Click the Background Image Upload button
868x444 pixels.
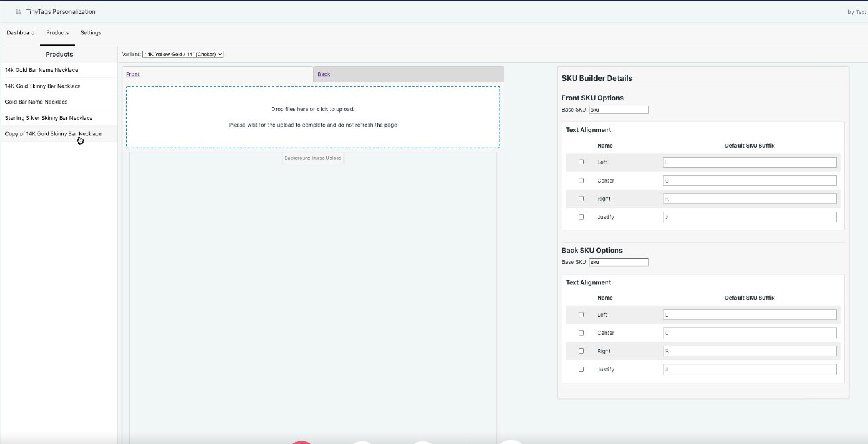pos(313,158)
